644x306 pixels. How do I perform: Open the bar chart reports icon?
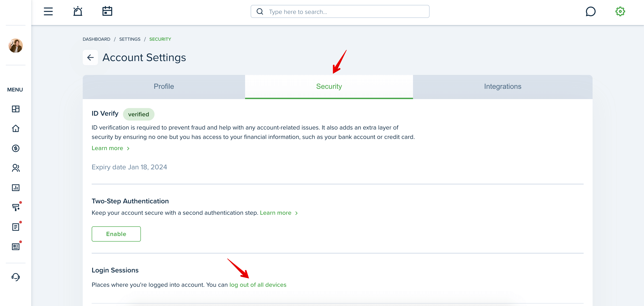15,187
